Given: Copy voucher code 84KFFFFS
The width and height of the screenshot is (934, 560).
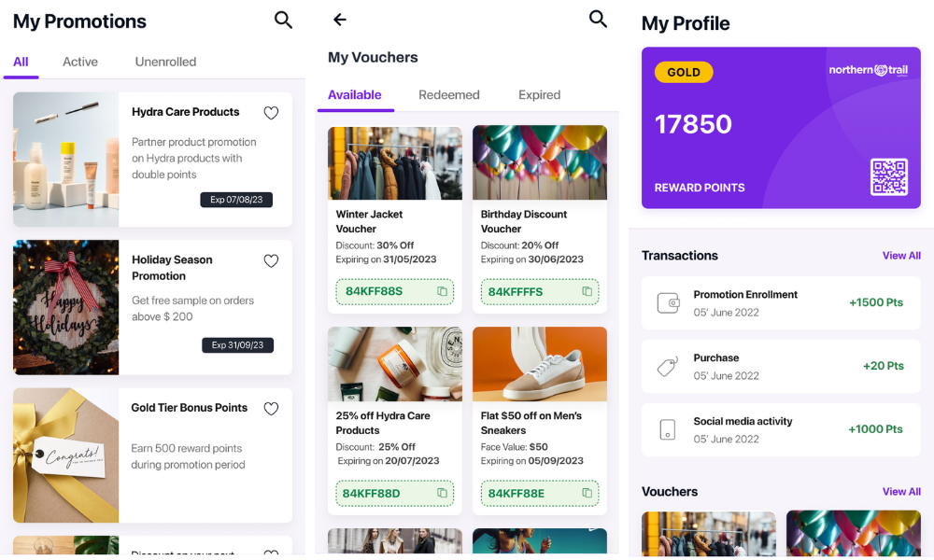Looking at the screenshot, I should click(587, 291).
